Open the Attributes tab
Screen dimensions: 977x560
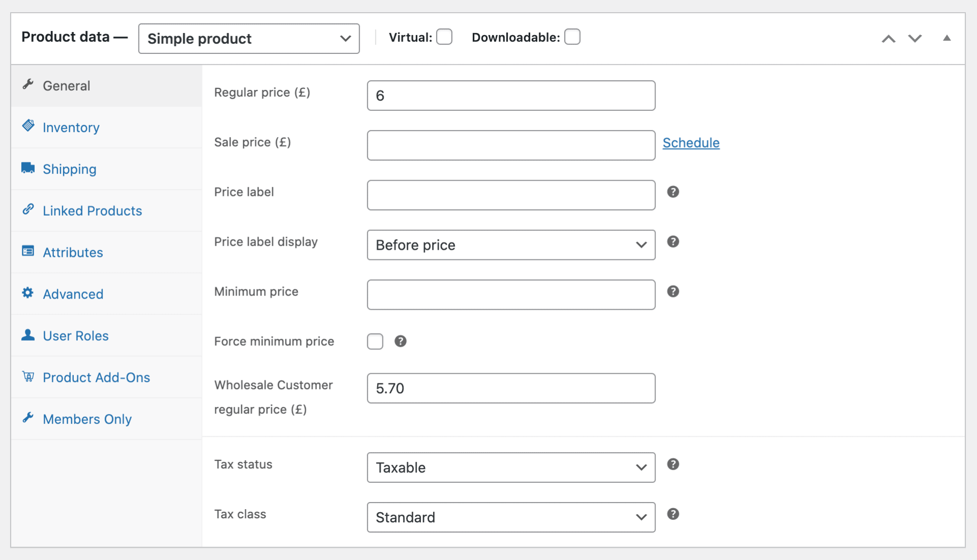click(x=106, y=252)
